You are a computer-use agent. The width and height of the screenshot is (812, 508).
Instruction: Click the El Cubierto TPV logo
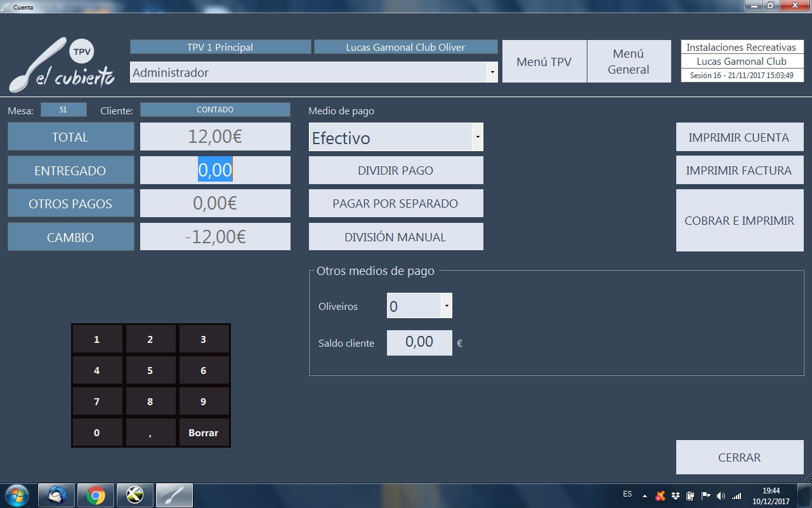point(62,66)
